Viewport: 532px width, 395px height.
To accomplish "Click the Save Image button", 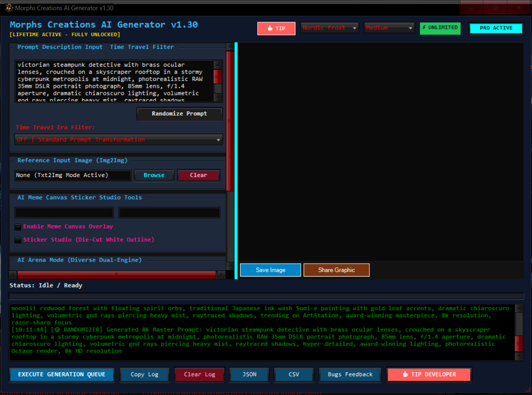I will pyautogui.click(x=271, y=270).
